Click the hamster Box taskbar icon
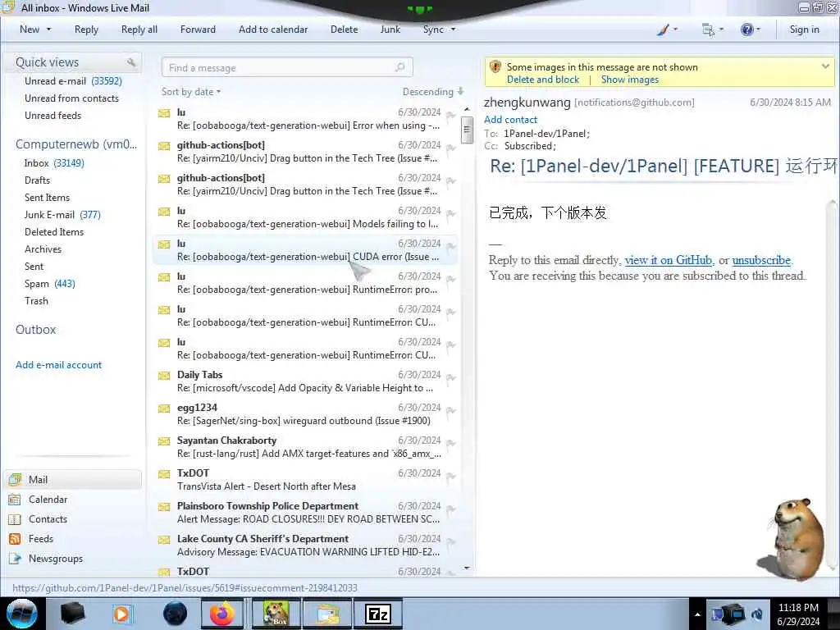Screen dimensions: 840x630 tap(276, 614)
